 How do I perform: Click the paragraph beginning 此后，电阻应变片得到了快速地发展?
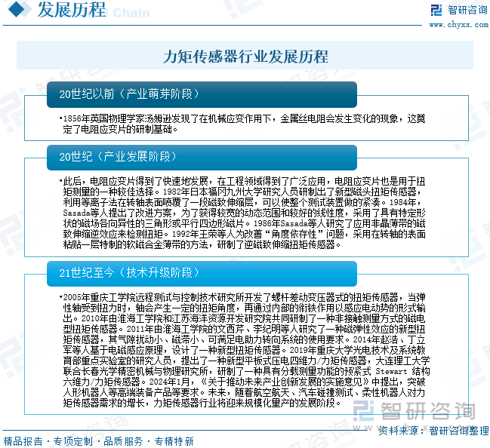click(x=244, y=213)
